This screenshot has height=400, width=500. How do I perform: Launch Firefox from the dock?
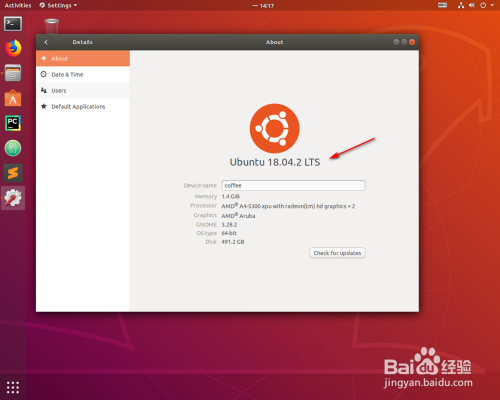(x=13, y=48)
